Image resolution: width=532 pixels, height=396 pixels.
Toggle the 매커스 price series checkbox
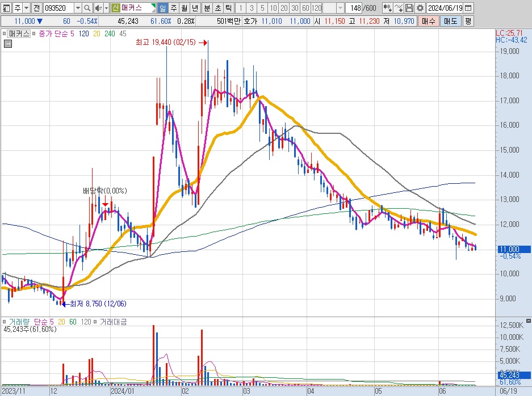tap(4, 33)
